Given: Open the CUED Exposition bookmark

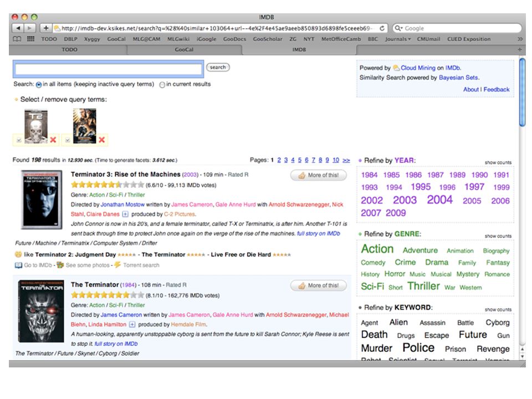Looking at the screenshot, I should [469, 39].
